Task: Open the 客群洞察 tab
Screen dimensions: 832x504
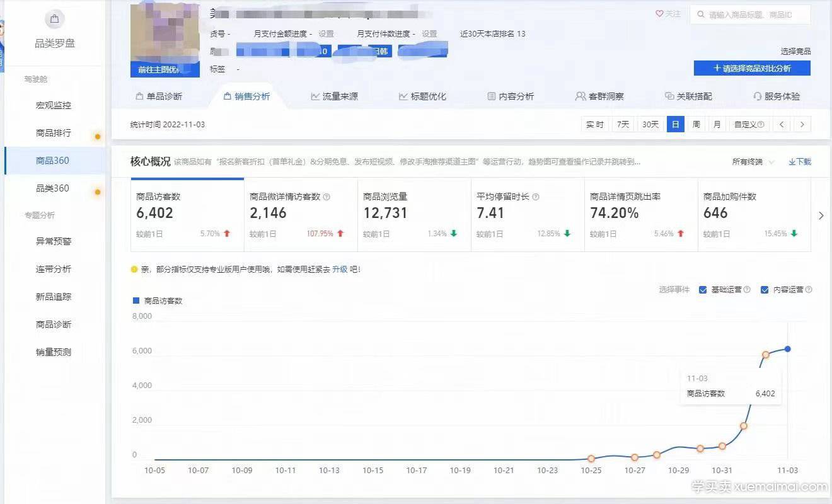Action: (599, 96)
